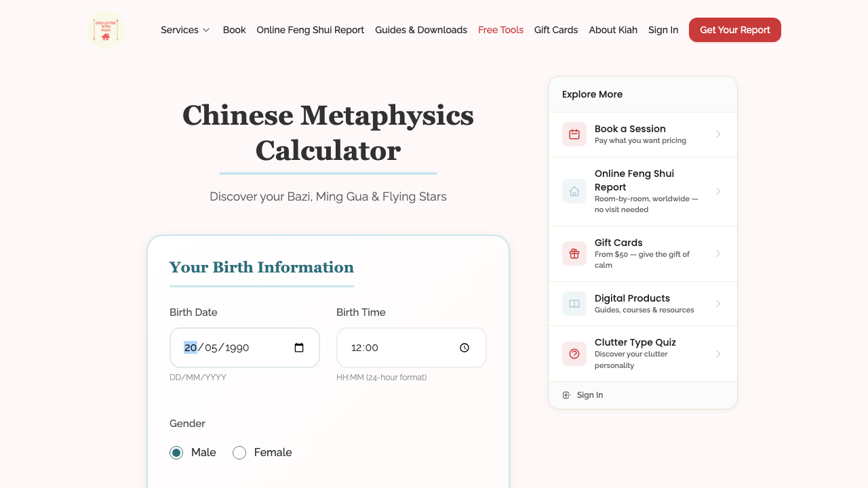Open Free Tools nav item
This screenshot has width=868, height=488.
[x=500, y=30]
